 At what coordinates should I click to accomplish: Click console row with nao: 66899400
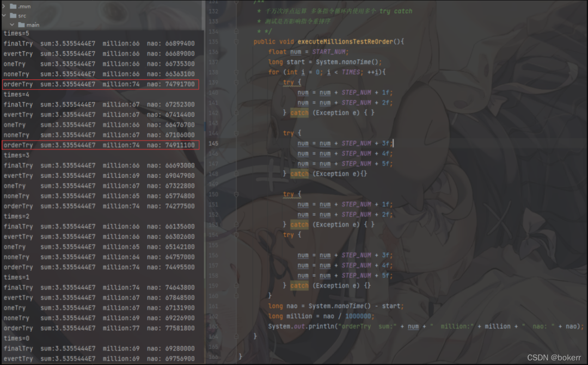pos(99,44)
